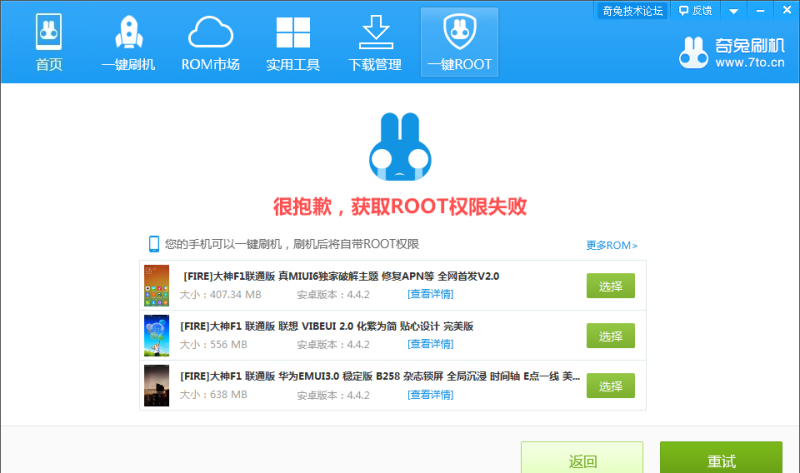Image resolution: width=800 pixels, height=473 pixels.
Task: Choose 选择 for the EMUI3.0 ROM
Action: 610,386
